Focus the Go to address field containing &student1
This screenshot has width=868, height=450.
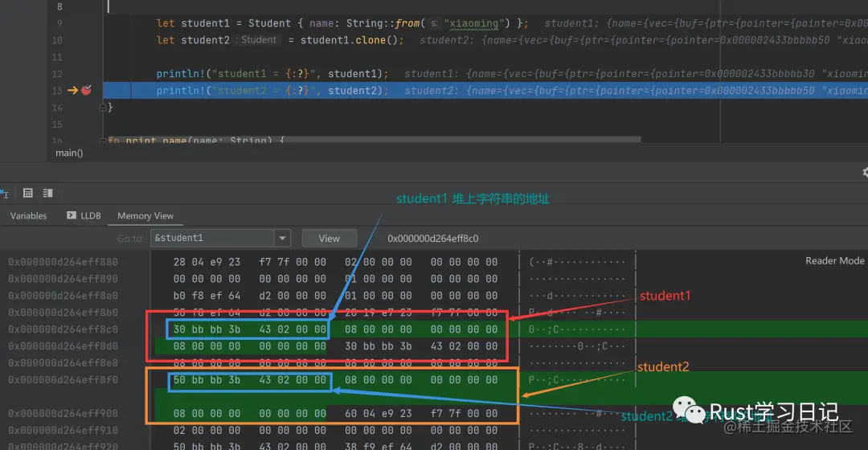click(x=212, y=238)
